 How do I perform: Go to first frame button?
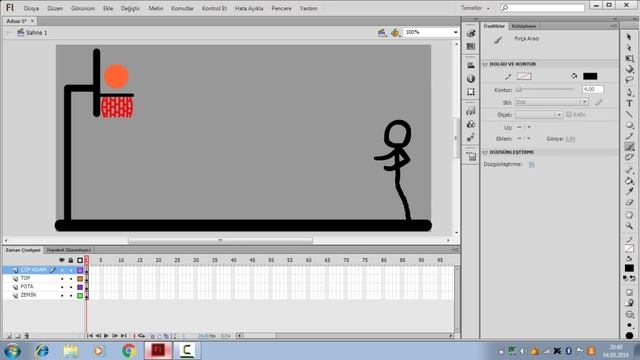[x=89, y=336]
